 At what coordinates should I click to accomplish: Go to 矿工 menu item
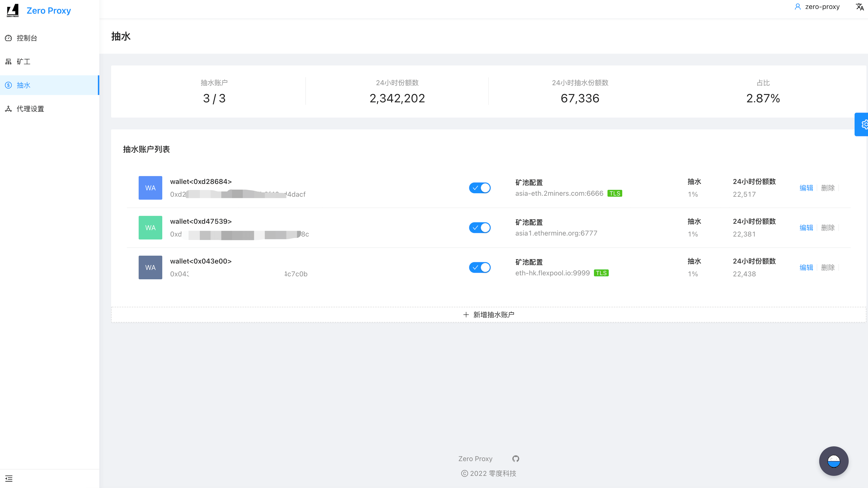(x=24, y=62)
